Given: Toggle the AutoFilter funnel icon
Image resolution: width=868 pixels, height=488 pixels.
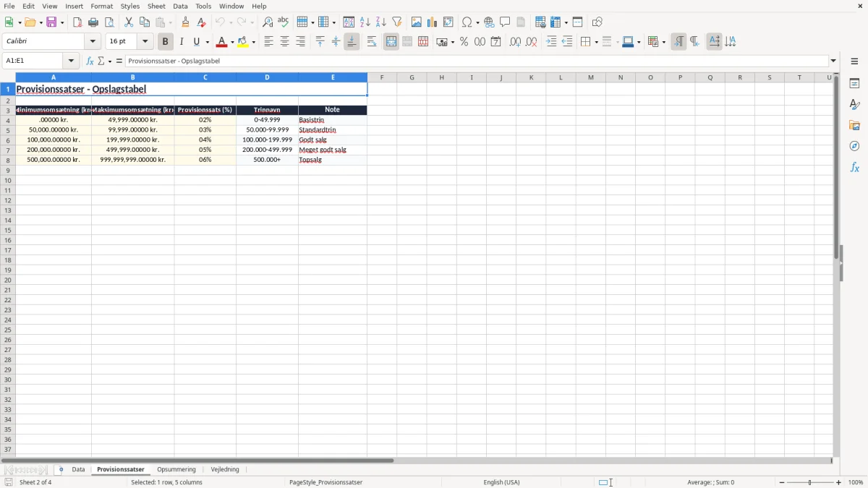Looking at the screenshot, I should (397, 22).
